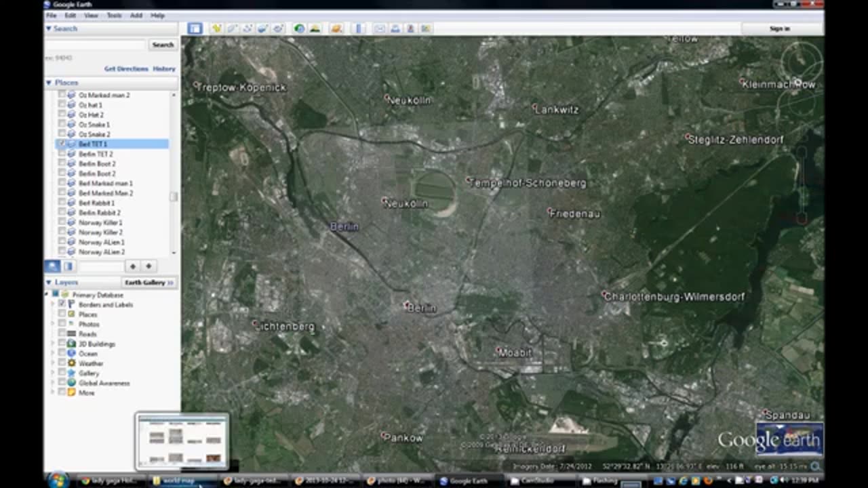Select the Global Awareness globe icon

[x=71, y=383]
